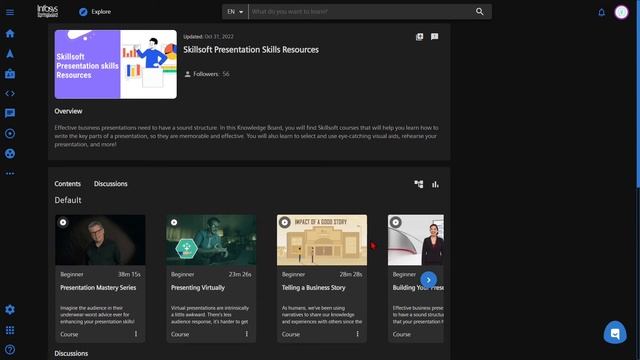Open the face-like round icon in sidebar
Image resolution: width=640 pixels, height=360 pixels.
coord(10,153)
